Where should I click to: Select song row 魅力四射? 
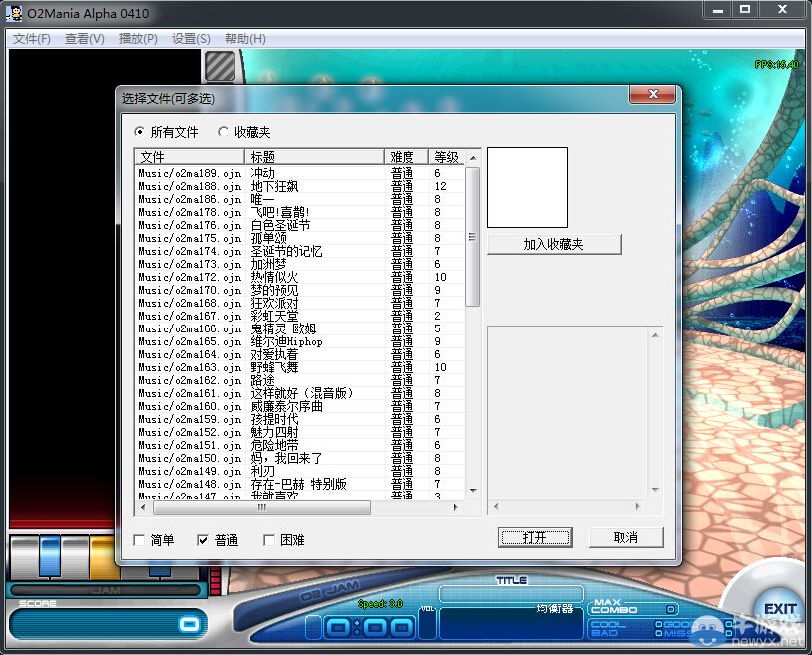(x=301, y=432)
